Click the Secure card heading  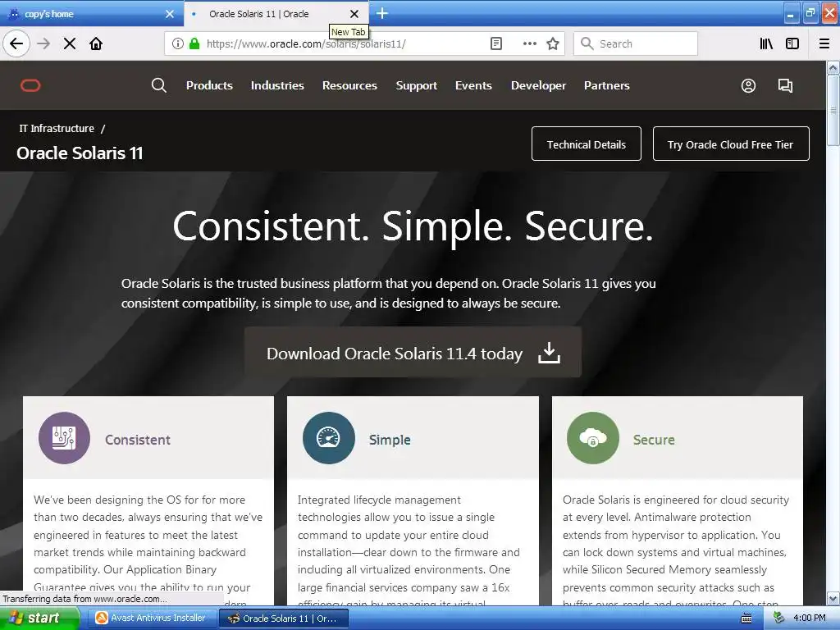point(654,440)
